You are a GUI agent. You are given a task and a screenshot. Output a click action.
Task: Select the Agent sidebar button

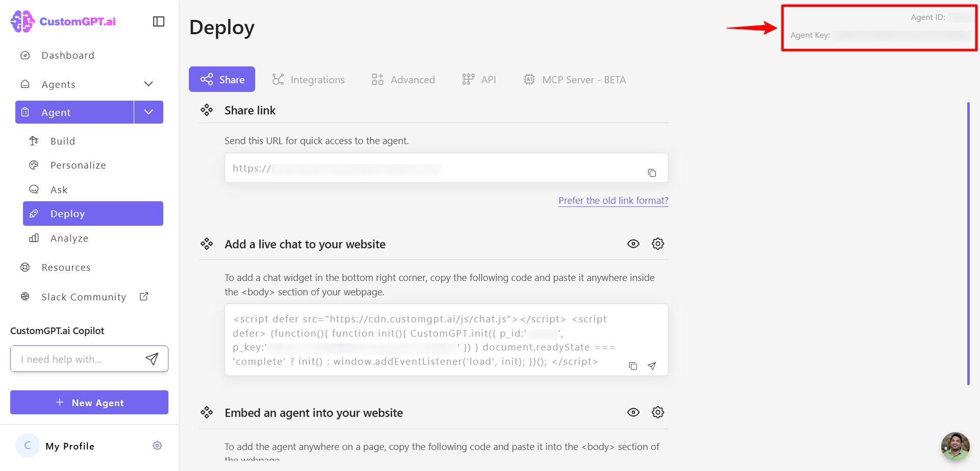[75, 112]
